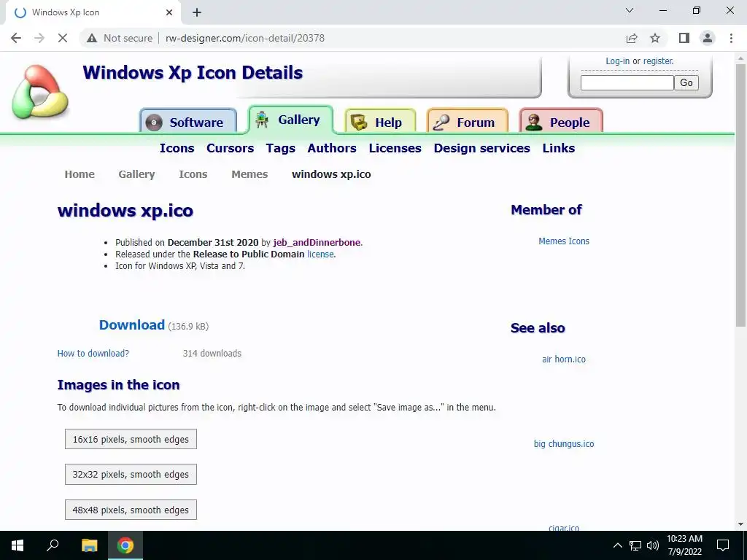This screenshot has height=560, width=747.
Task: Click the page vertical scrollbar
Action: coord(740,195)
